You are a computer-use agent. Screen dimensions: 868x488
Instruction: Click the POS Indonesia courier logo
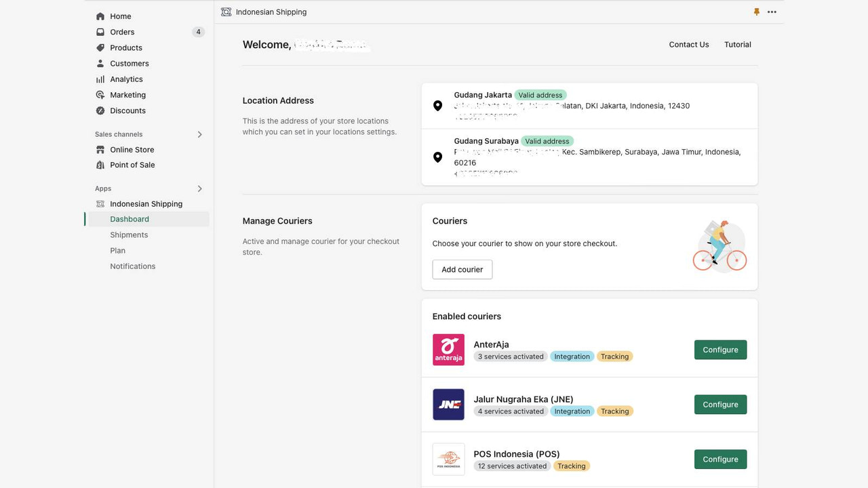click(449, 460)
